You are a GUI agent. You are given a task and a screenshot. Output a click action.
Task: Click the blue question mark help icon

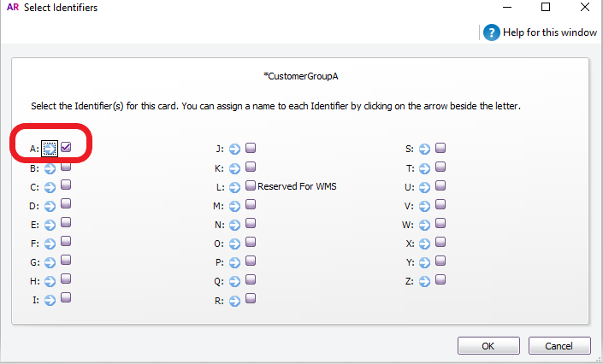pos(492,32)
